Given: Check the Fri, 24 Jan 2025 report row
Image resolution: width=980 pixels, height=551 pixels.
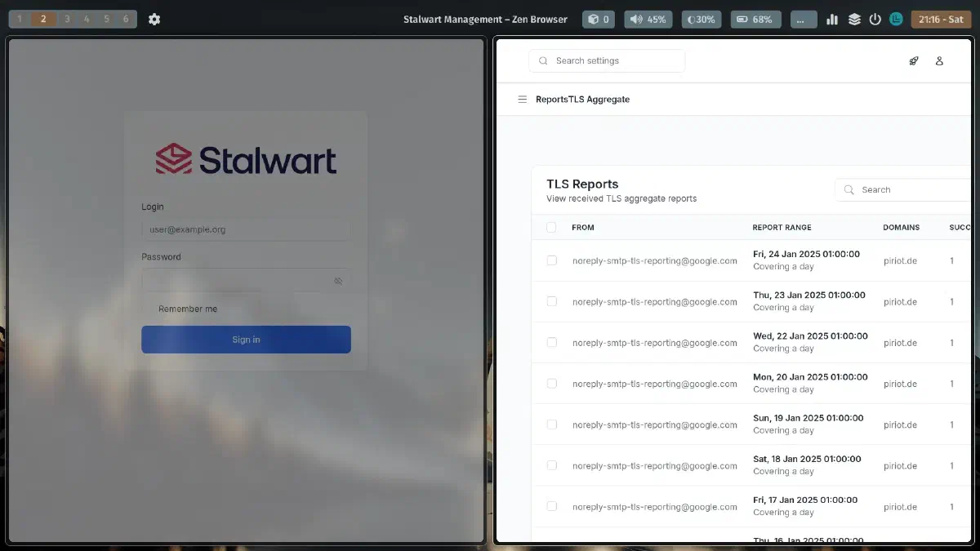Looking at the screenshot, I should (x=551, y=260).
